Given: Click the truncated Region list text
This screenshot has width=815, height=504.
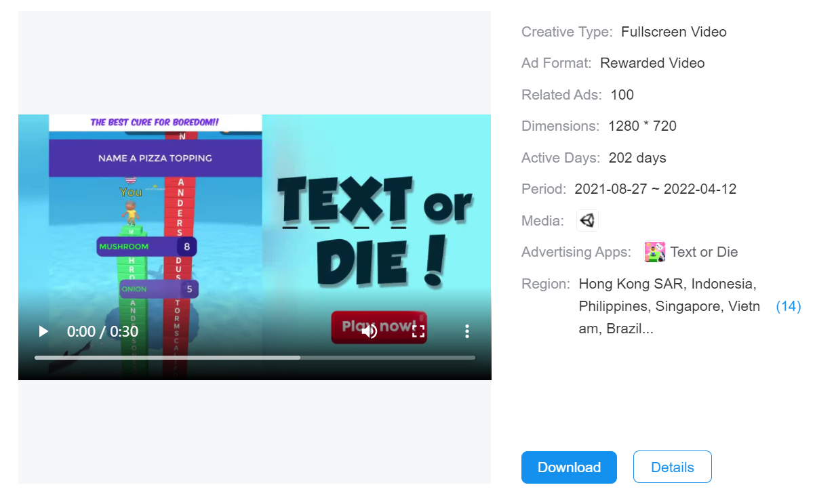Looking at the screenshot, I should [x=668, y=306].
